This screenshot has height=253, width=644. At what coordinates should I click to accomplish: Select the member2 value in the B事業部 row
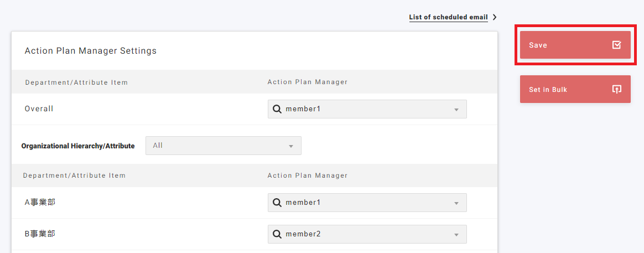point(303,234)
